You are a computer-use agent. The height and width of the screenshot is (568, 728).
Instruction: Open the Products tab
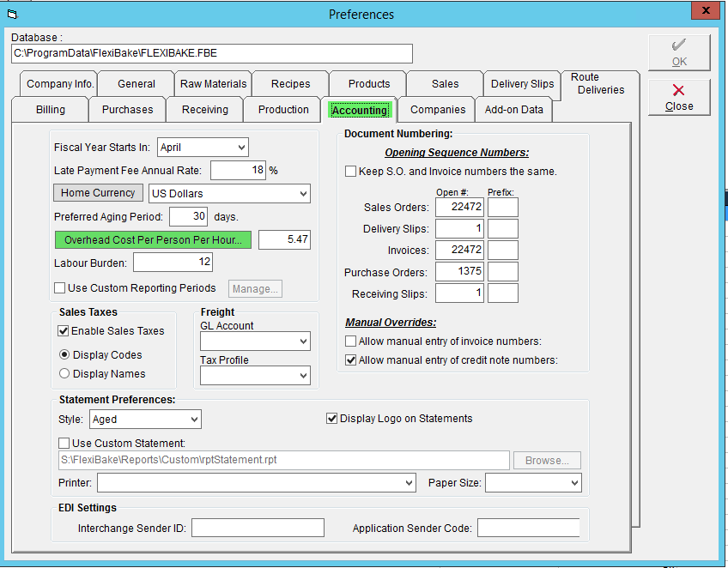coord(369,84)
